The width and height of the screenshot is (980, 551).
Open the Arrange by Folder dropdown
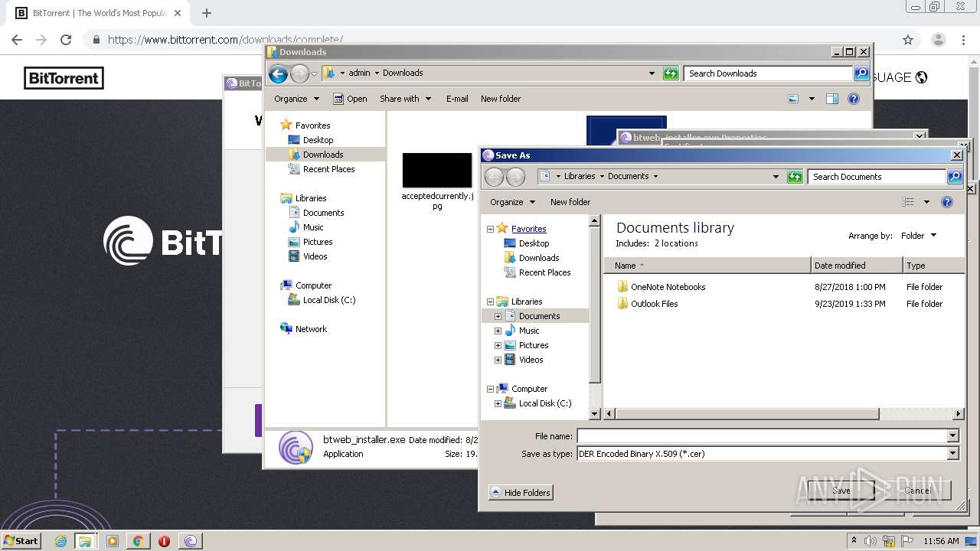pos(918,236)
